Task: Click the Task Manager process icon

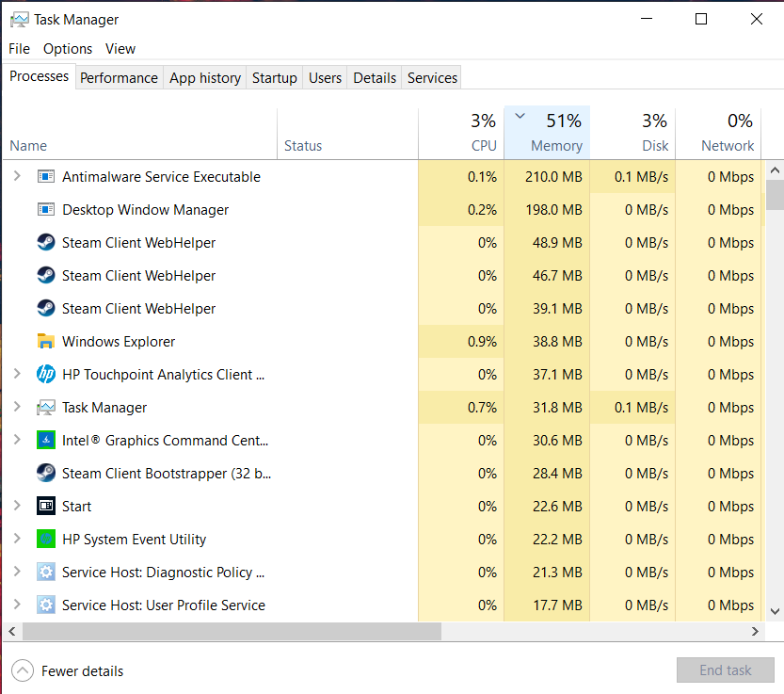Action: pyautogui.click(x=46, y=407)
